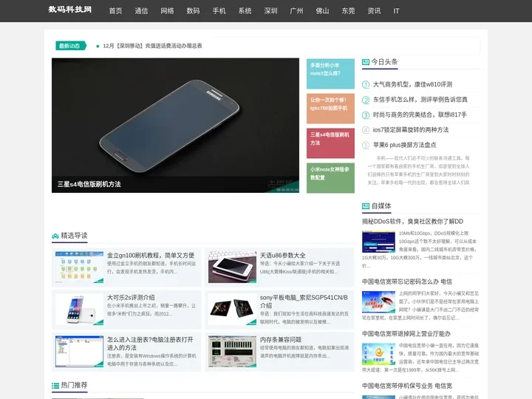
Task: Open the 宽带退掉 article thumbnail
Action: pos(378,354)
